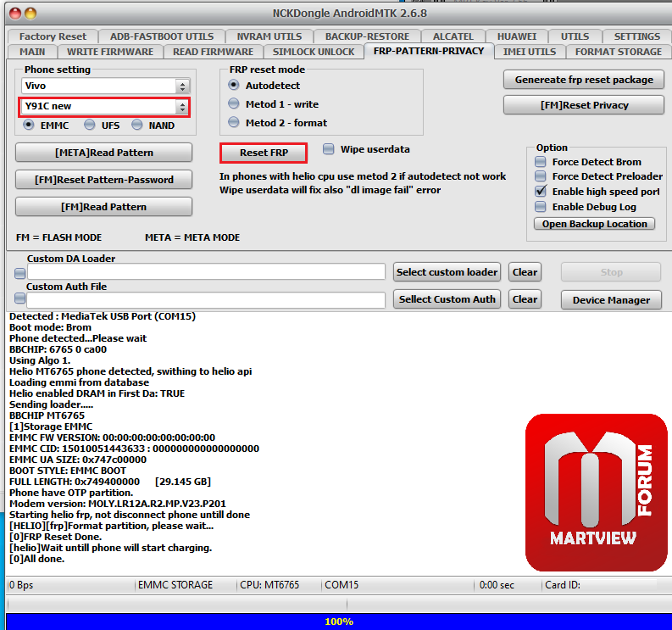Choose Metod 1 - write mode
Viewport: 672px width, 630px height.
[234, 103]
